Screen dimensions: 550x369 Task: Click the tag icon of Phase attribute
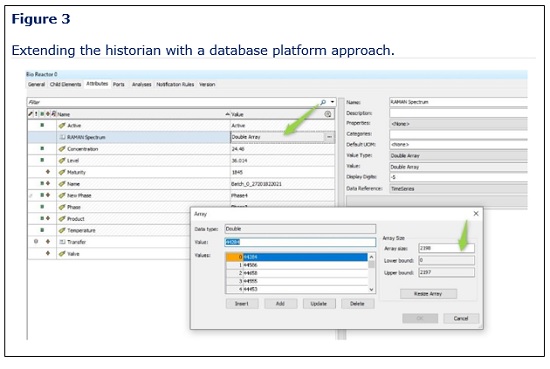coord(62,207)
